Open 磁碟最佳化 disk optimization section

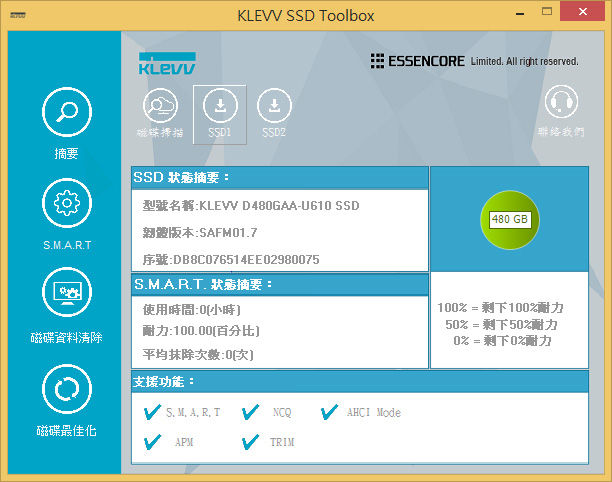pyautogui.click(x=67, y=389)
